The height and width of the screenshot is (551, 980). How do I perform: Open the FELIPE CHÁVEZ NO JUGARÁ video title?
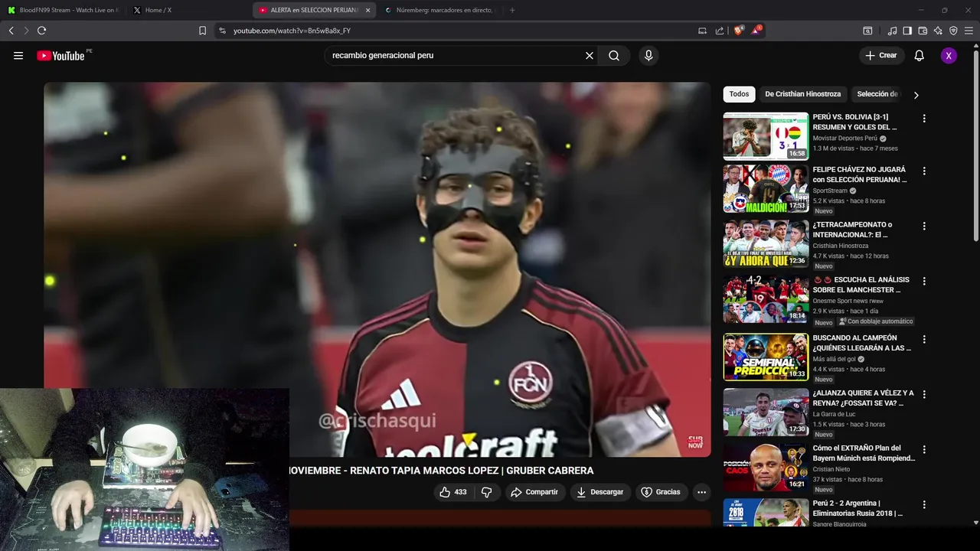pyautogui.click(x=859, y=174)
